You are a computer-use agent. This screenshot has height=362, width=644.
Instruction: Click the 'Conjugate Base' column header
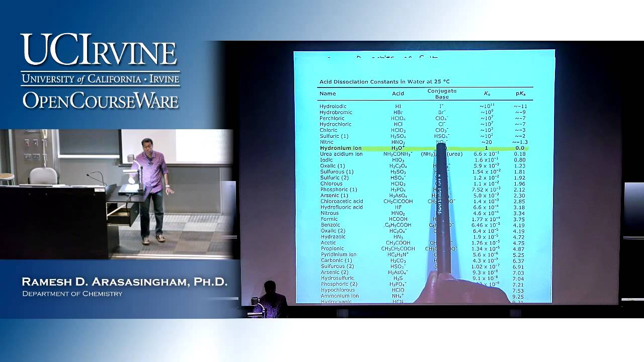[x=442, y=94]
